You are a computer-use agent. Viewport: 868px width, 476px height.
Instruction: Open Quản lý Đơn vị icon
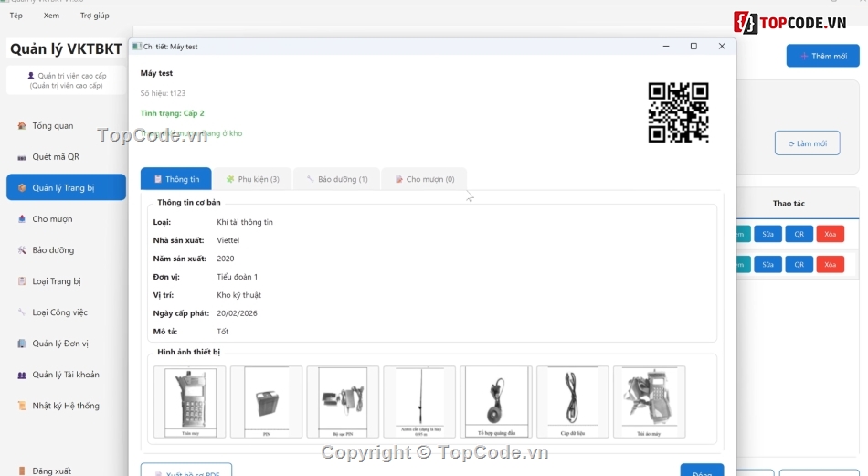point(22,344)
